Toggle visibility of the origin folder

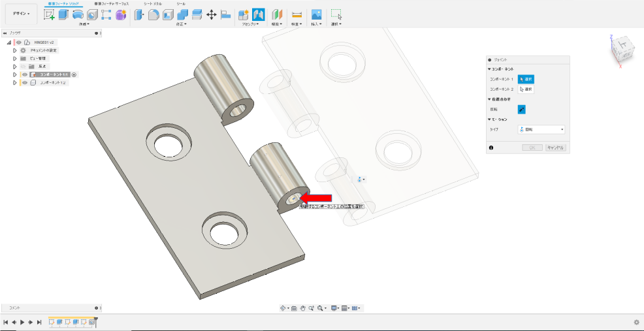(x=24, y=67)
